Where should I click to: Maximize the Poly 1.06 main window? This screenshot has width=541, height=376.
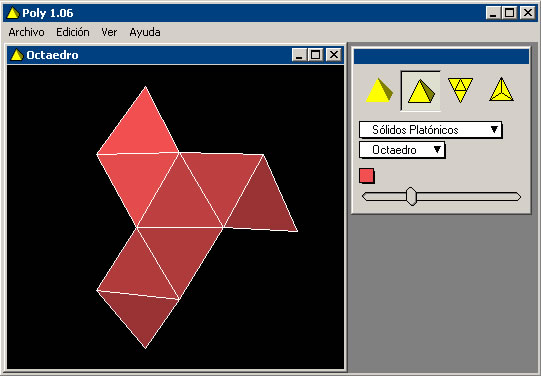[510, 13]
